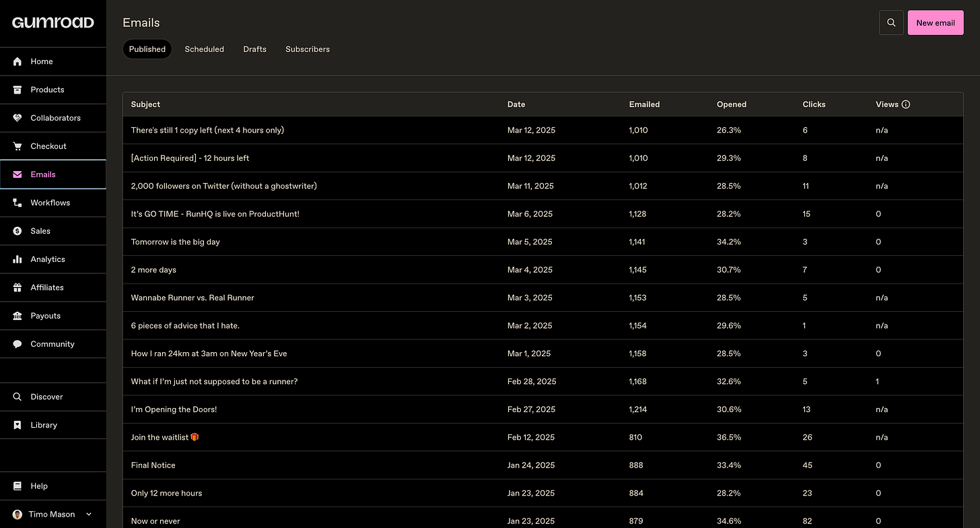The width and height of the screenshot is (980, 528).
Task: Open "What if I'm just not supposed" email
Action: pos(542,382)
